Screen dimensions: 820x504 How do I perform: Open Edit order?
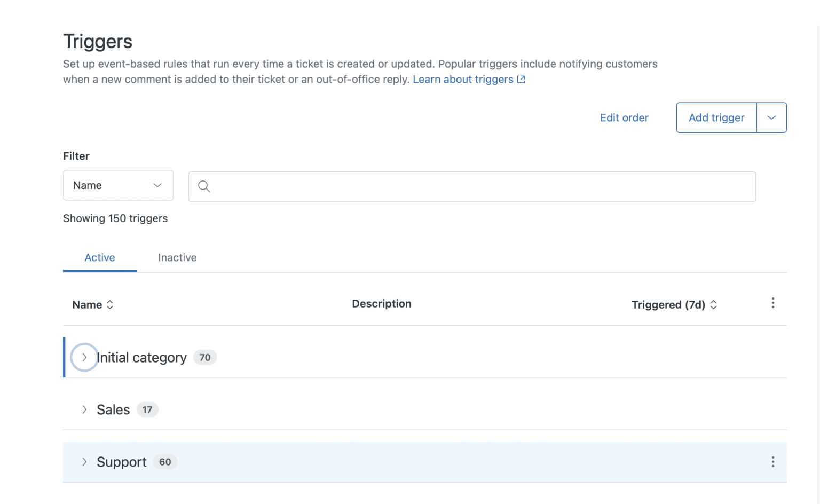pos(624,117)
